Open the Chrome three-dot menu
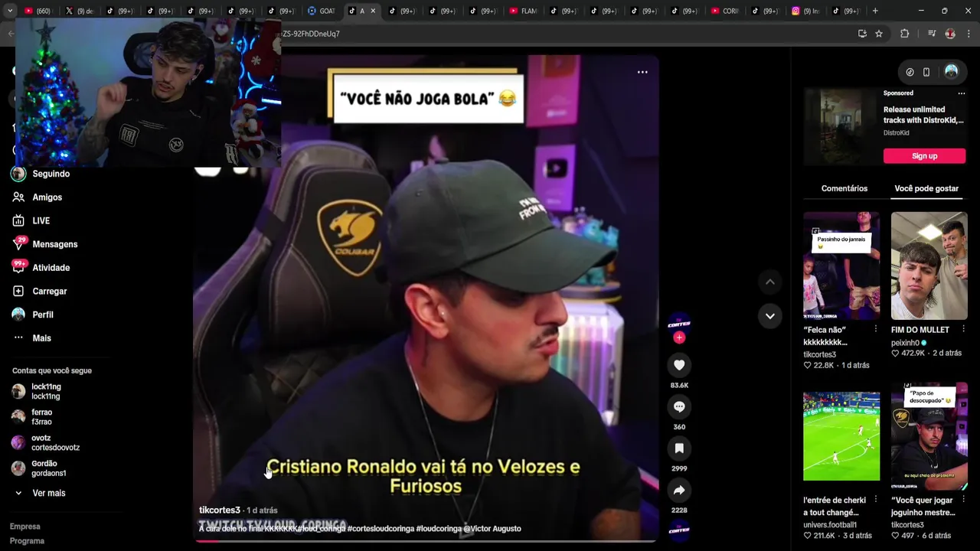Image resolution: width=980 pixels, height=551 pixels. pos(969,34)
